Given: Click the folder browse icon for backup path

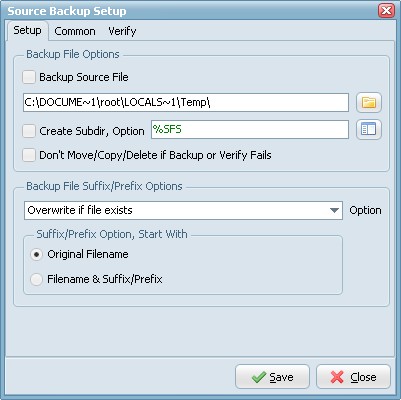Looking at the screenshot, I should (x=369, y=102).
